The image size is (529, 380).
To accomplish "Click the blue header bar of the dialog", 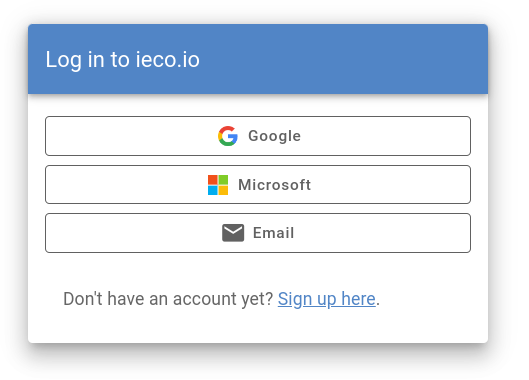I will (258, 59).
